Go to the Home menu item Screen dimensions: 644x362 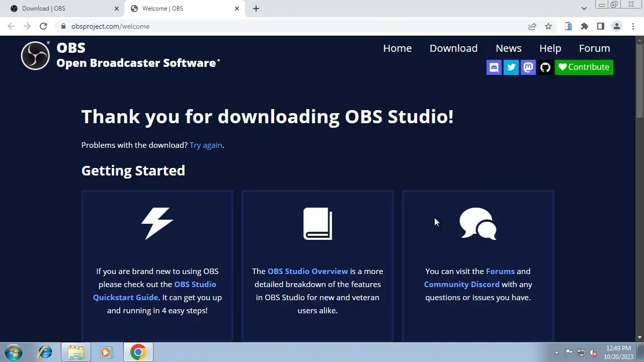[x=397, y=48]
